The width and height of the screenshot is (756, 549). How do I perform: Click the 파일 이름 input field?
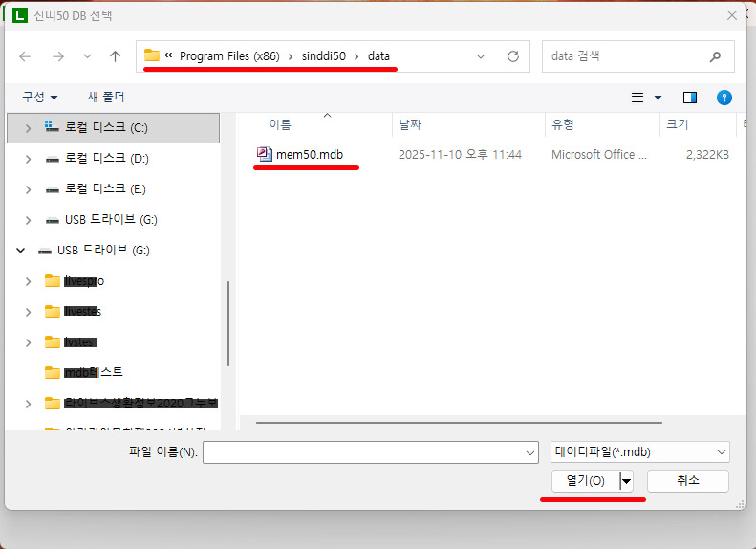pos(370,452)
